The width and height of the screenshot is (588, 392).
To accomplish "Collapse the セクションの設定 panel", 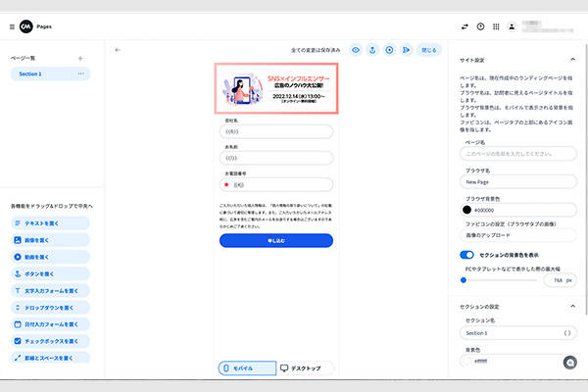I will (x=571, y=307).
